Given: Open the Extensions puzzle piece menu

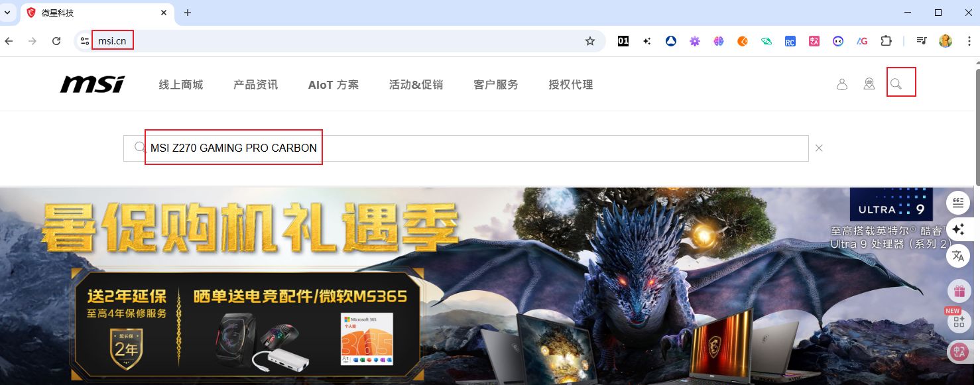Looking at the screenshot, I should [886, 41].
